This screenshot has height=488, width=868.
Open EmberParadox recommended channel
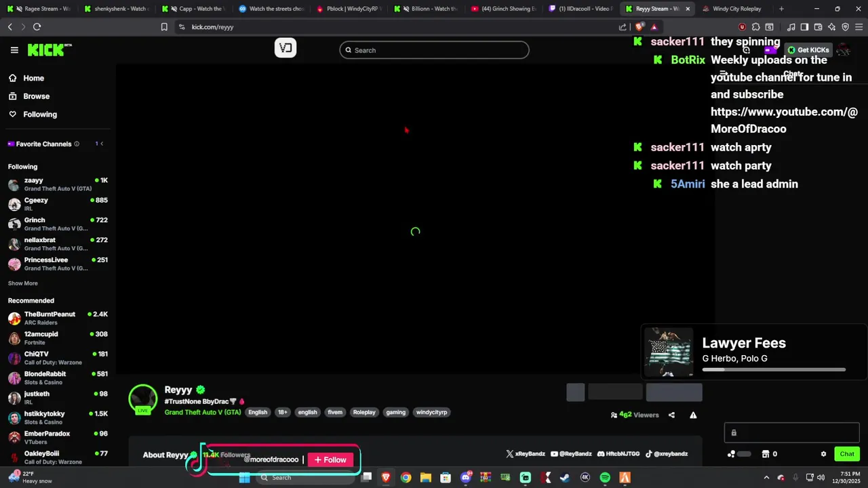pyautogui.click(x=58, y=437)
